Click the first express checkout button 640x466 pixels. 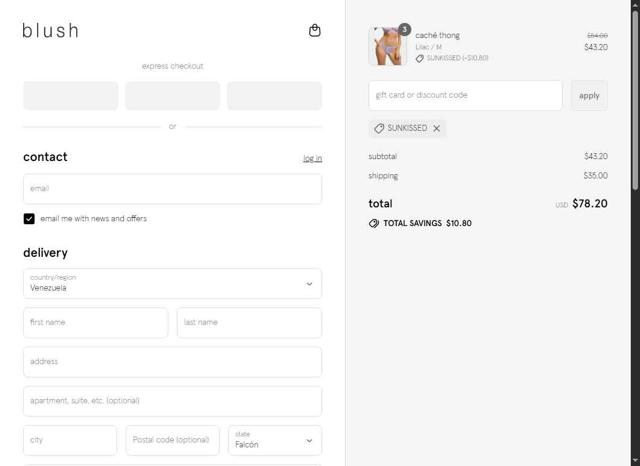[70, 96]
